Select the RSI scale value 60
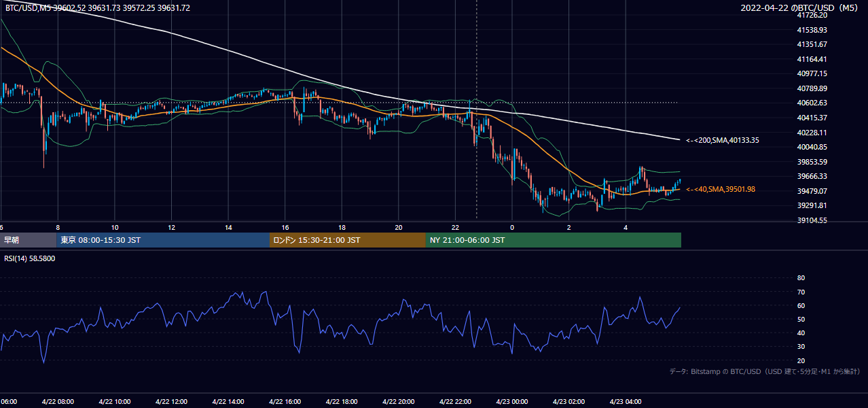This screenshot has height=408, width=868. tap(801, 305)
